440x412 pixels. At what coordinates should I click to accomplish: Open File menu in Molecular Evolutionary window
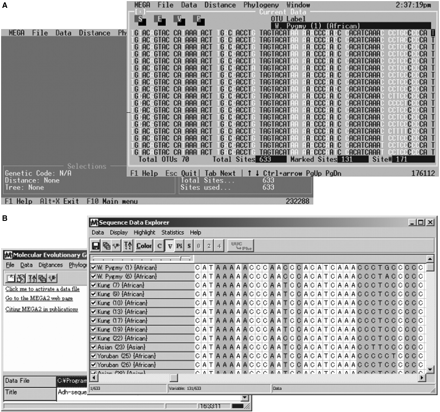coord(10,265)
